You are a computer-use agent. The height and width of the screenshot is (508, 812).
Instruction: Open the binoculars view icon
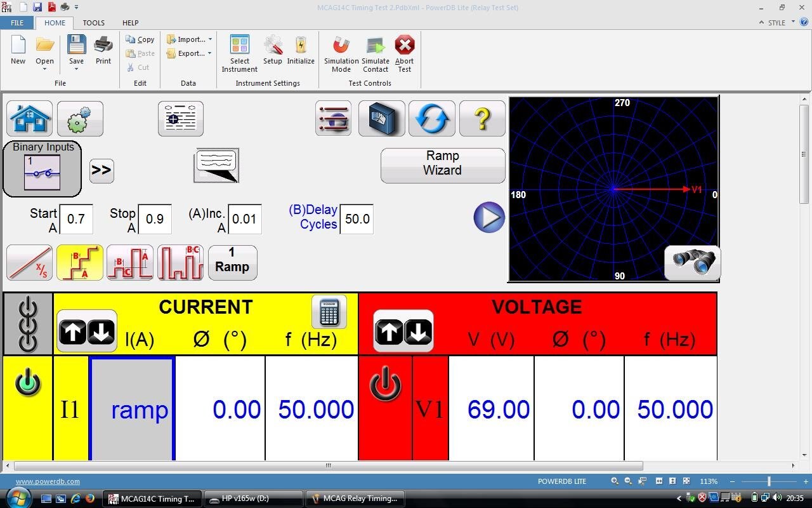[693, 262]
